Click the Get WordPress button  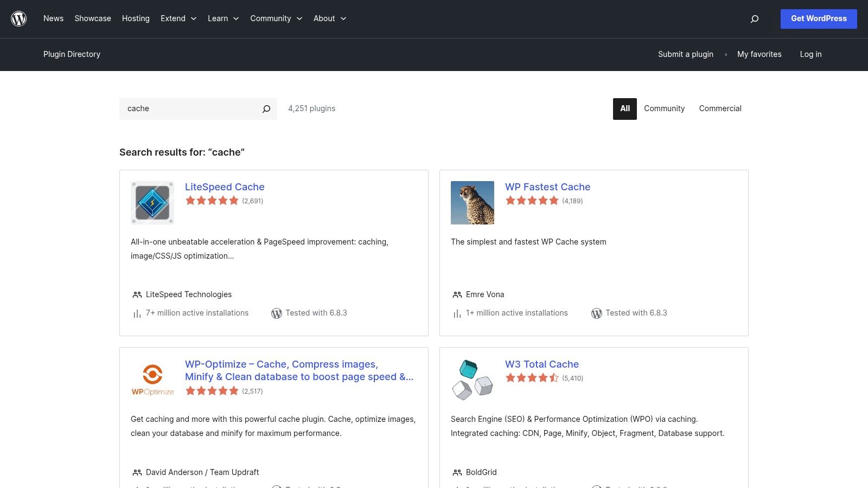tap(819, 18)
